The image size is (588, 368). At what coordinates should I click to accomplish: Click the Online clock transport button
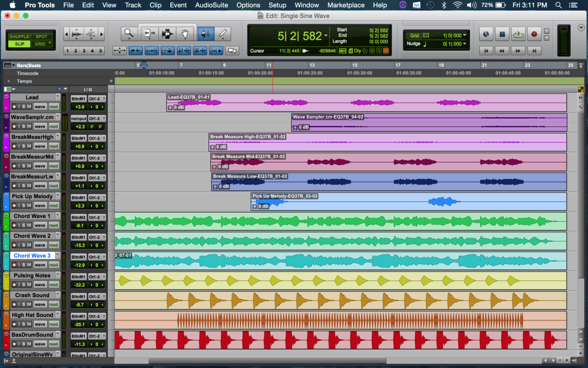[x=486, y=34]
